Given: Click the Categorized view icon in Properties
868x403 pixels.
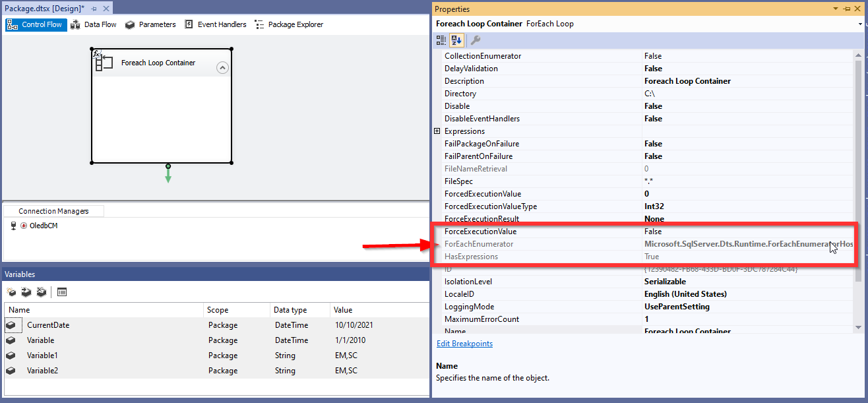Looking at the screenshot, I should coord(441,40).
